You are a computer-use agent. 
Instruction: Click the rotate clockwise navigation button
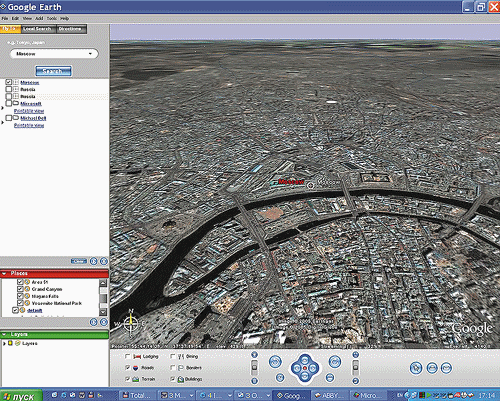pos(335,362)
